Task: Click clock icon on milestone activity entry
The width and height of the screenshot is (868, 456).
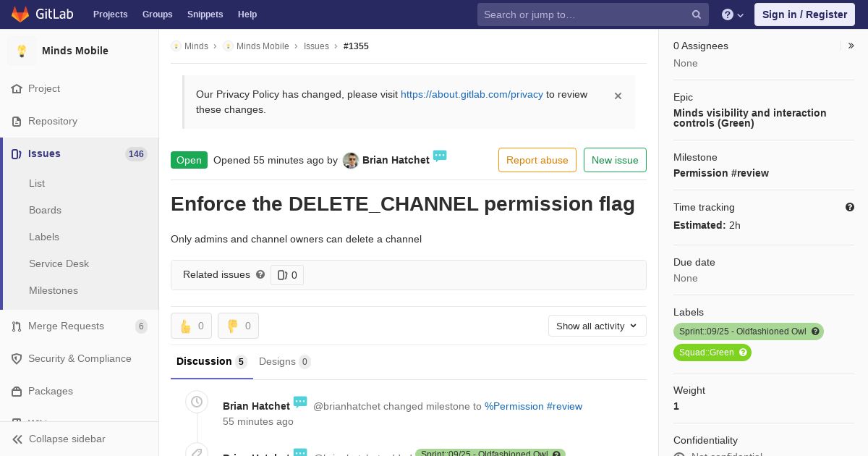Action: pos(197,402)
